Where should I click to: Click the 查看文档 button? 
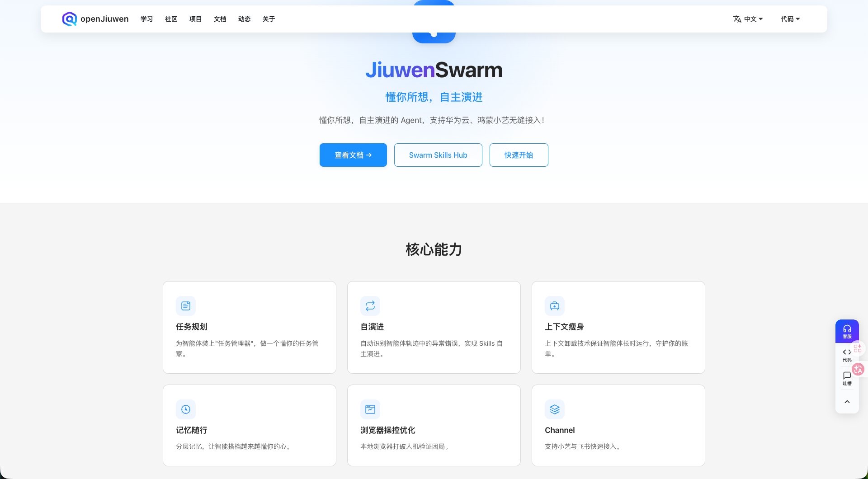353,155
